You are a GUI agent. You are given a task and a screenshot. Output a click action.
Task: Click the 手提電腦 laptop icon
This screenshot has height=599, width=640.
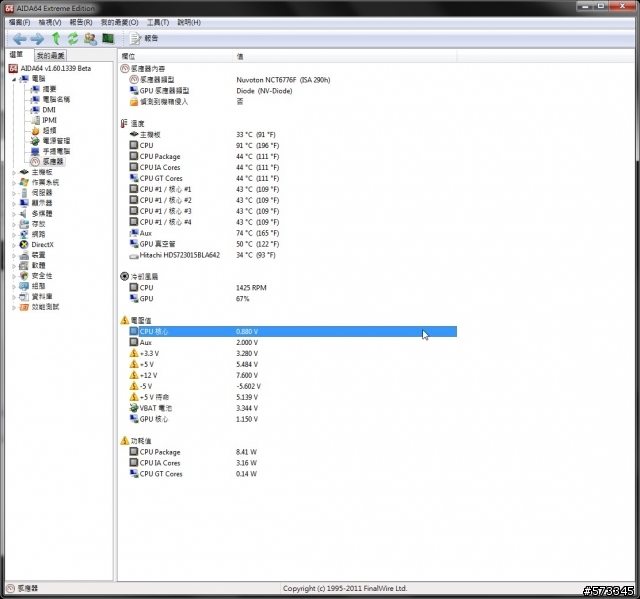(x=36, y=151)
